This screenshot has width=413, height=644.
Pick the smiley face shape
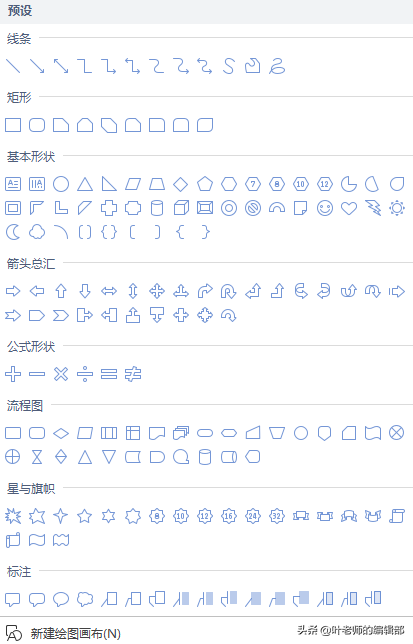click(x=325, y=208)
